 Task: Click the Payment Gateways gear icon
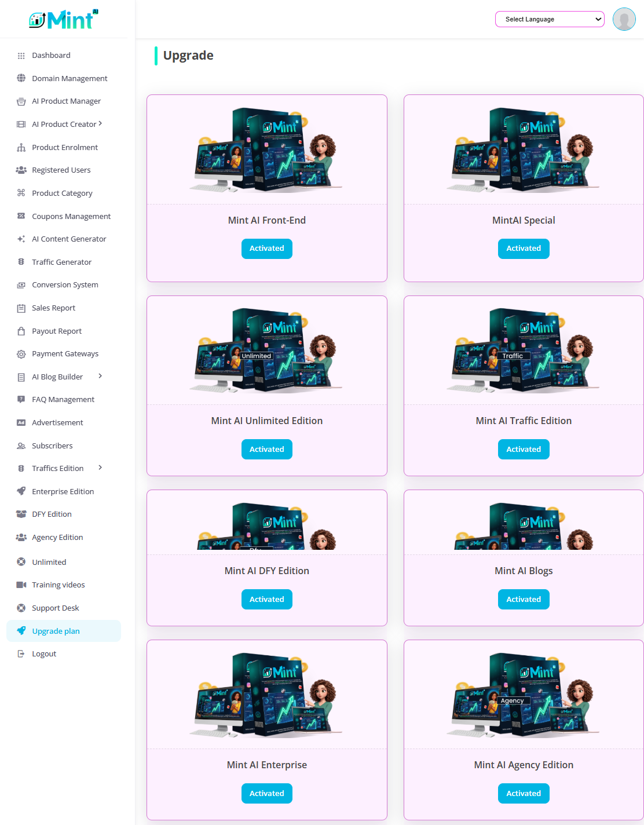tap(21, 354)
